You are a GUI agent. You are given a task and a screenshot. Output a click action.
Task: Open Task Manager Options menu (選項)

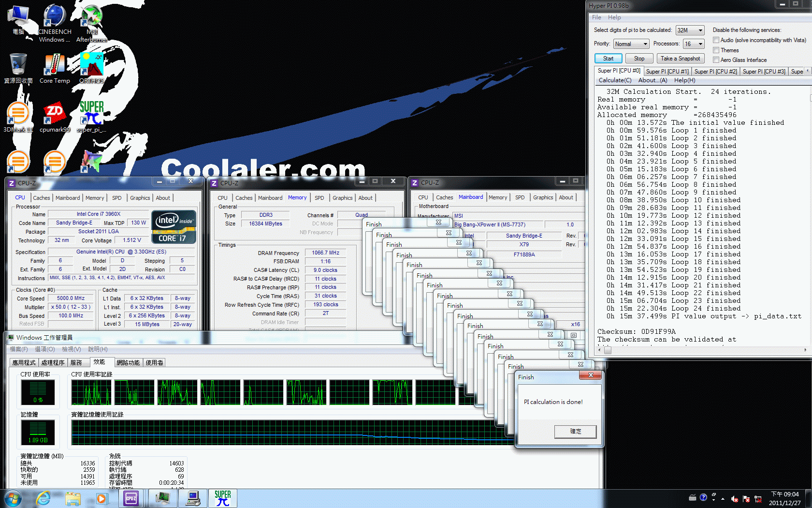44,349
